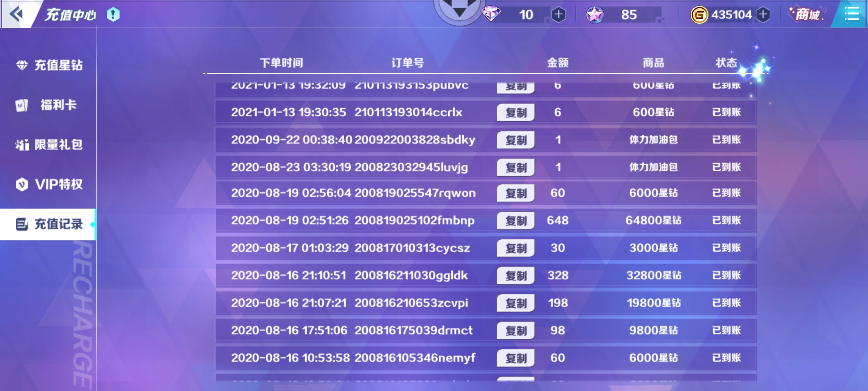
Task: Open the VIP特权 tab
Action: coord(48,184)
